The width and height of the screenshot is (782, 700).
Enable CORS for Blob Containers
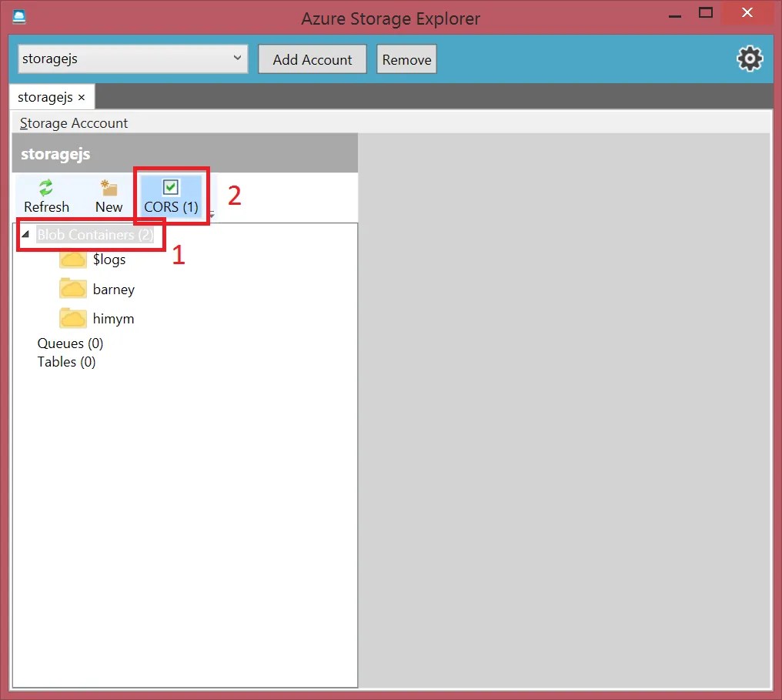tap(171, 196)
